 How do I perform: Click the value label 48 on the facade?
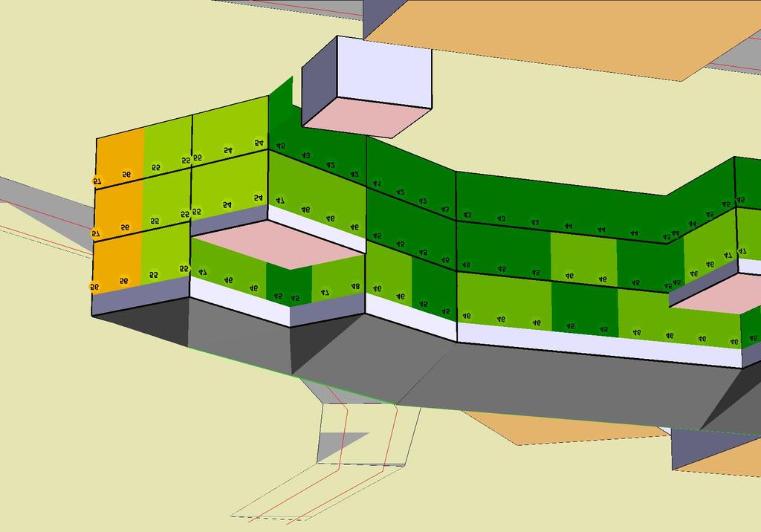355,286
